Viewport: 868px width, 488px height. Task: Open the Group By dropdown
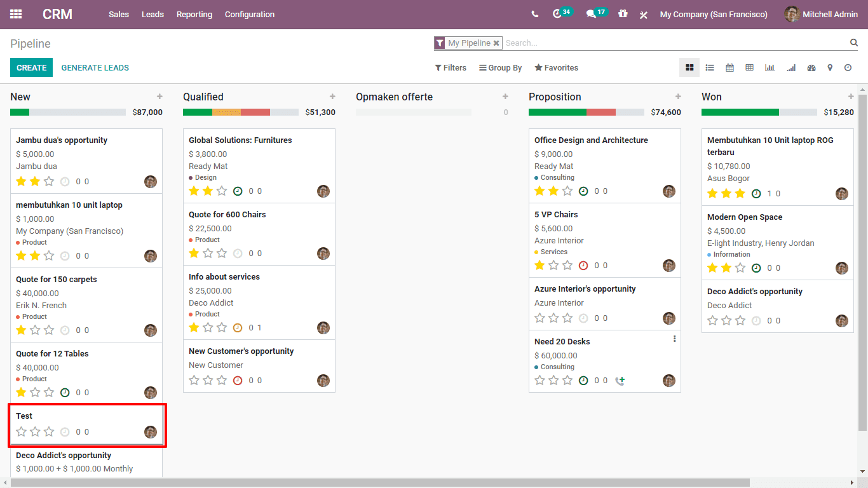click(x=501, y=67)
